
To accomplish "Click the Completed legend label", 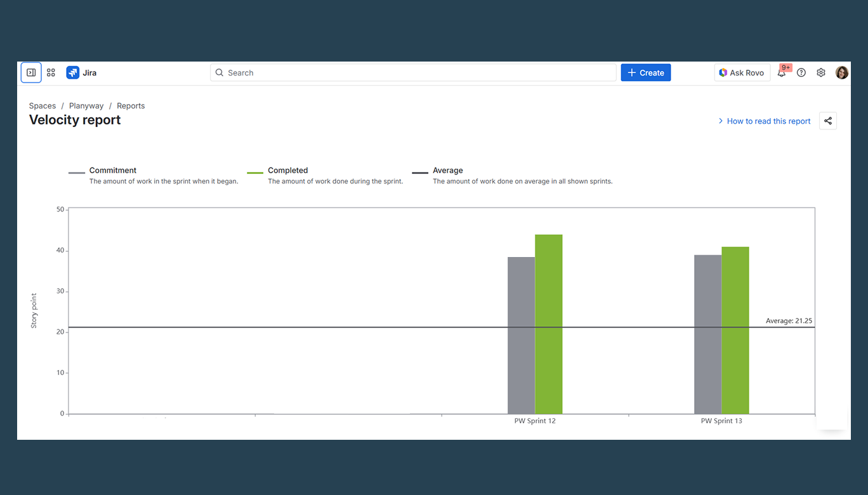I will pos(288,170).
